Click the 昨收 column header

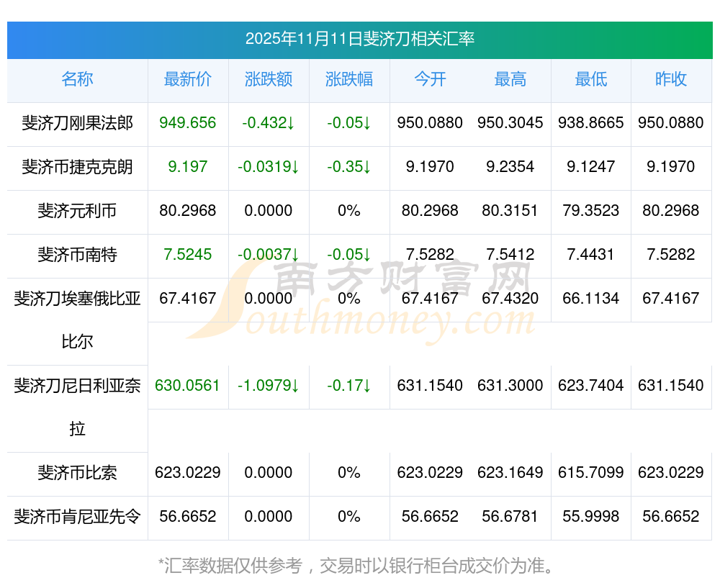671,79
